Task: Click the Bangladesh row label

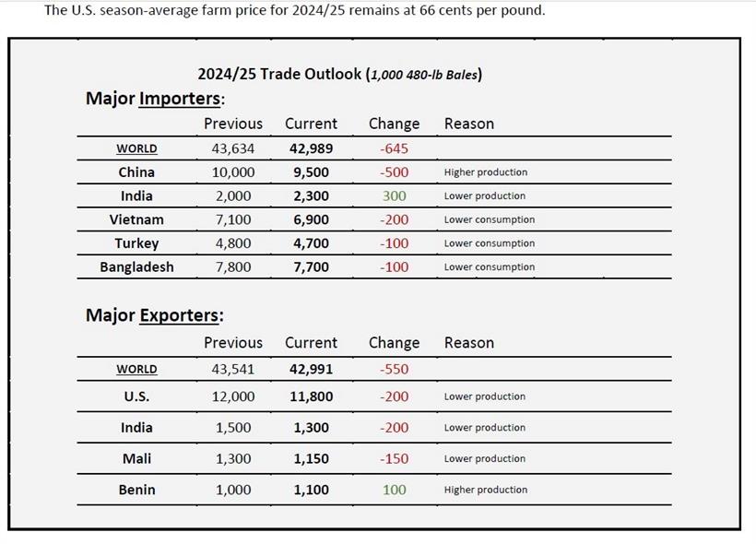Action: [x=136, y=267]
